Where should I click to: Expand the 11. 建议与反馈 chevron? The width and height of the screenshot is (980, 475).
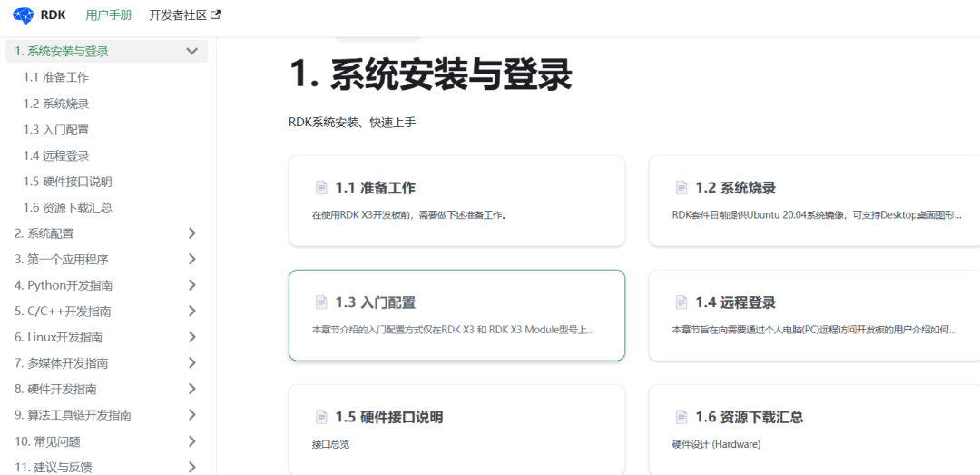[191, 467]
